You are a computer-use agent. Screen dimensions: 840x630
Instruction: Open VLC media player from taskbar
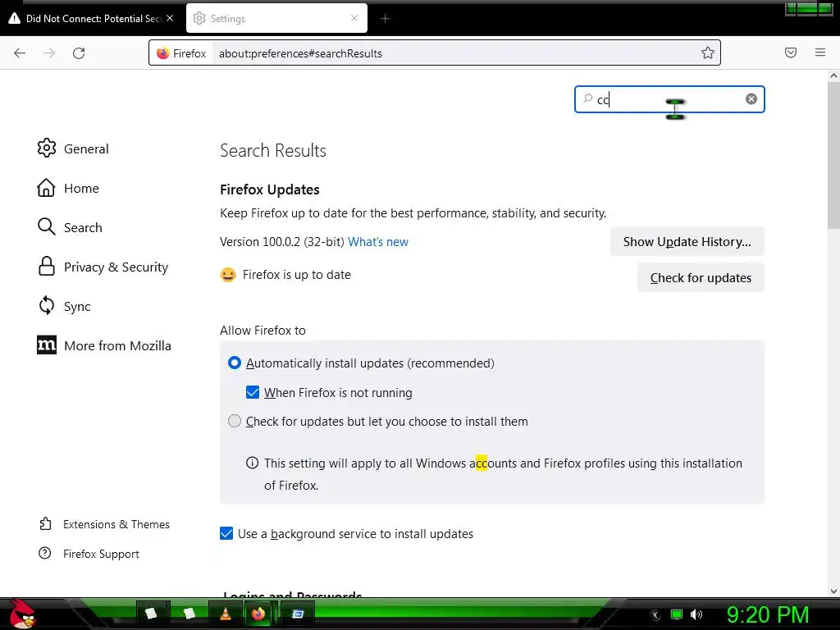226,614
